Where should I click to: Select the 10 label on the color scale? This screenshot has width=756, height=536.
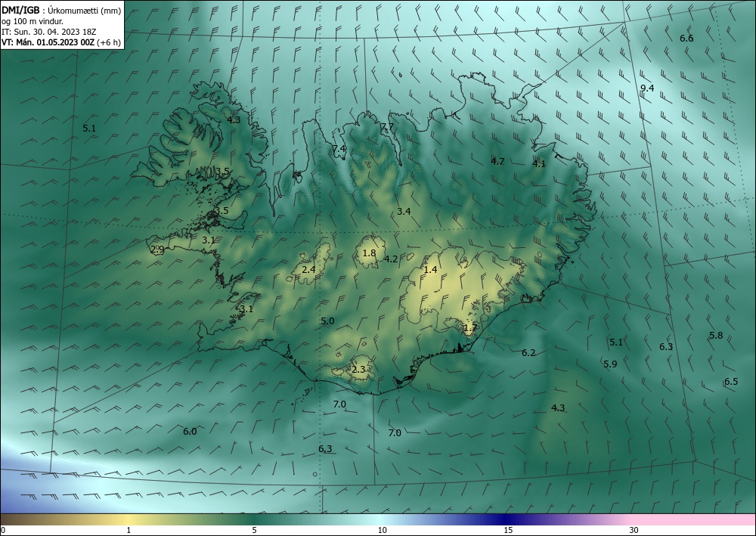point(383,530)
